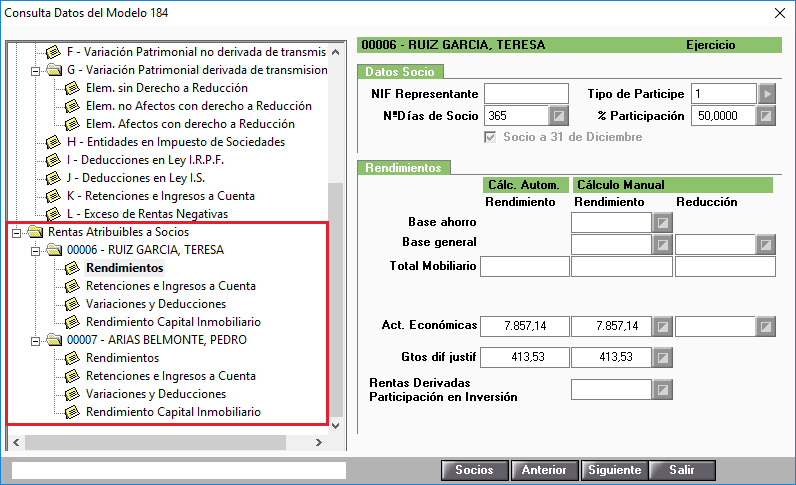Collapse the Rentas Atribuibles a Socios node
The image size is (796, 485).
tap(16, 233)
